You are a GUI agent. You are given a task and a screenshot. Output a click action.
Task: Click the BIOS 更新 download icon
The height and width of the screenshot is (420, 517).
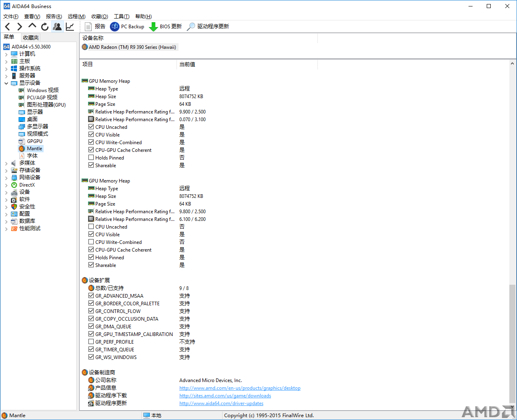point(153,27)
